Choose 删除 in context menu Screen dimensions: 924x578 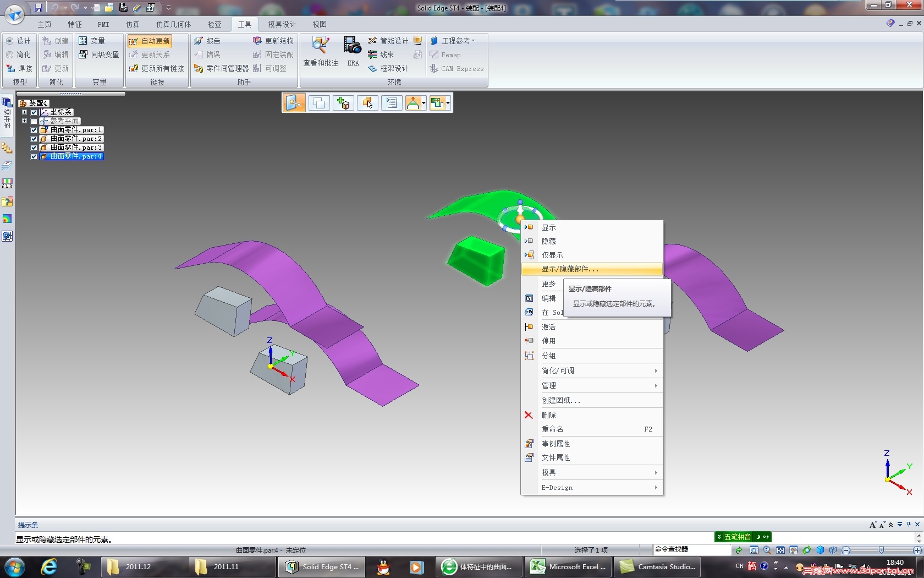(592, 415)
